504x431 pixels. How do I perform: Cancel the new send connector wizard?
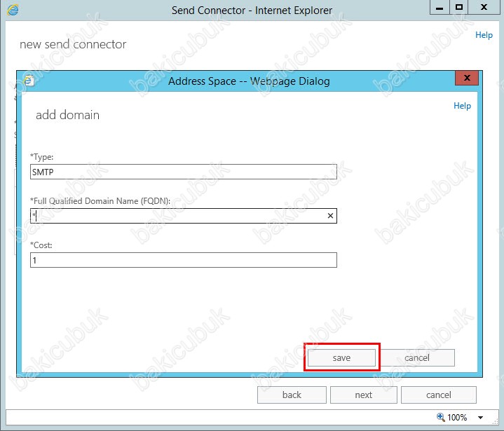(438, 395)
